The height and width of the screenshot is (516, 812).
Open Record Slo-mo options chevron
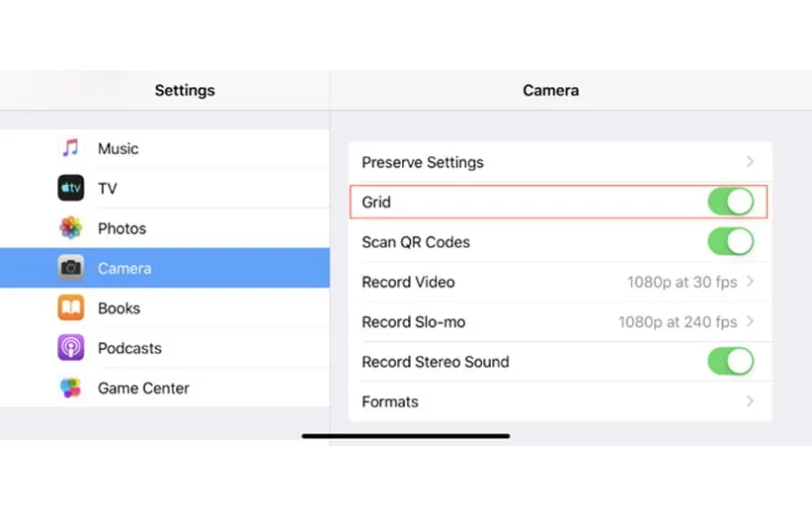750,322
